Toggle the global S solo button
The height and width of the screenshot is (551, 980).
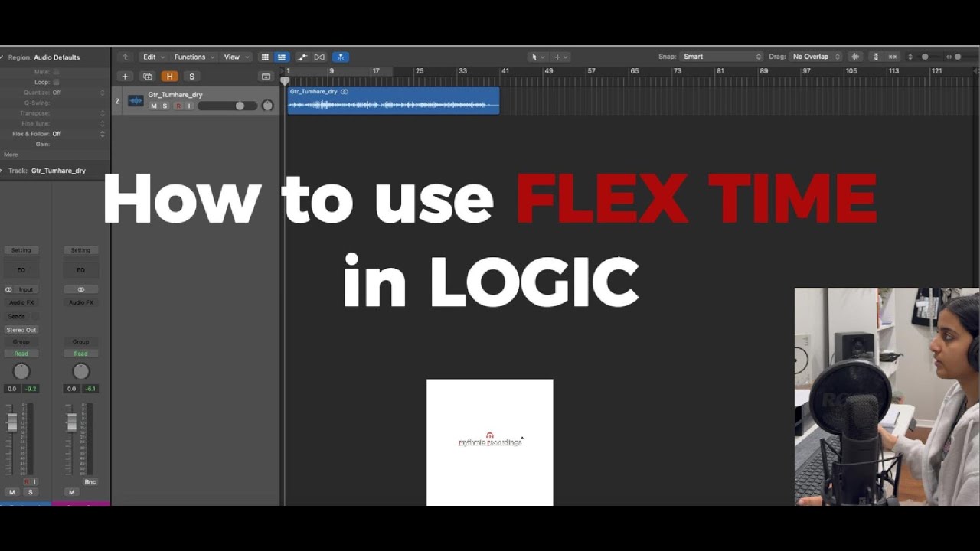(191, 77)
